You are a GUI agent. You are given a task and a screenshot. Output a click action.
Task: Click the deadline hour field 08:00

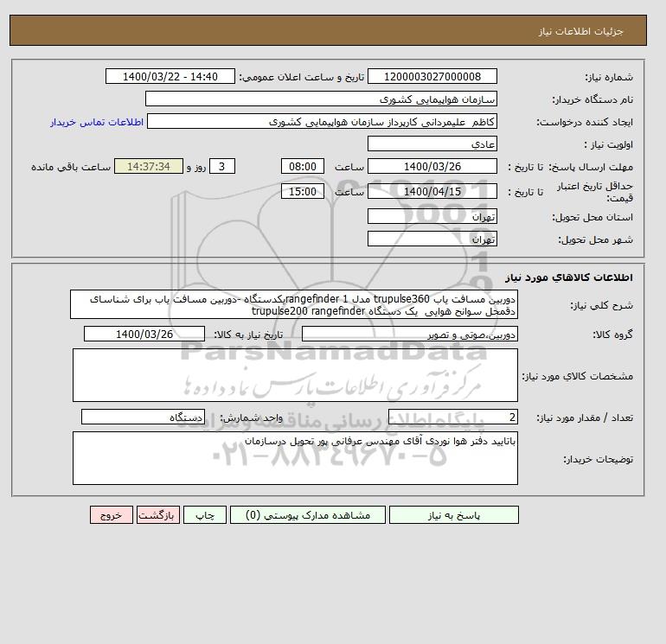point(303,167)
